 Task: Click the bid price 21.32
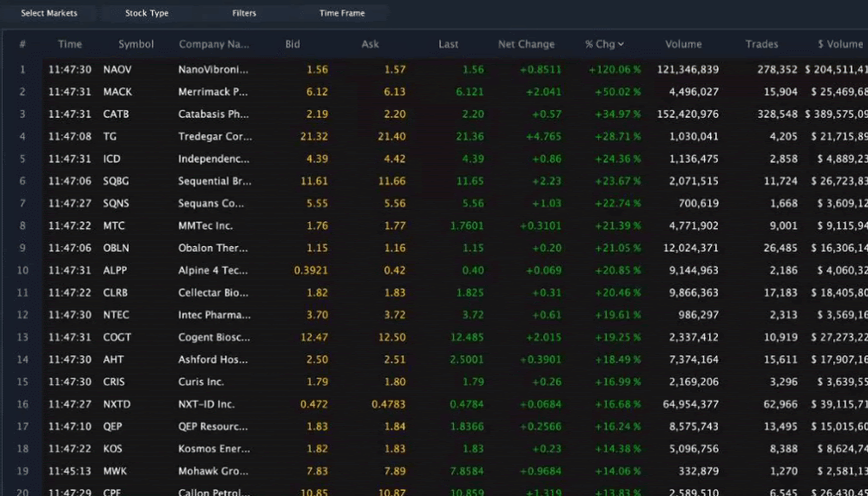click(x=314, y=137)
